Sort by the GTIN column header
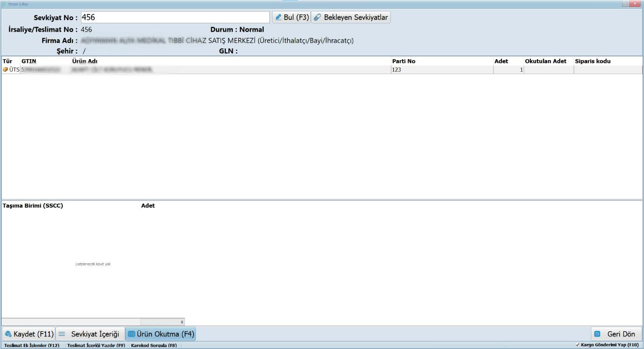Image resolution: width=644 pixels, height=349 pixels. pyautogui.click(x=29, y=61)
